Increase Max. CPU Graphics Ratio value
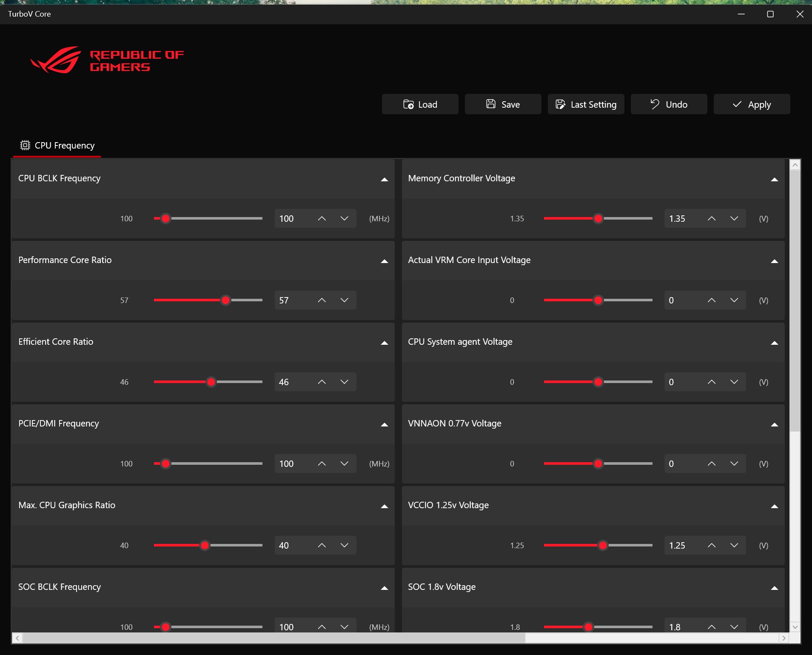 click(322, 545)
